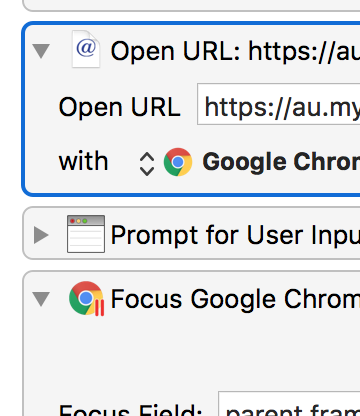Click the Google Chrome icon beside 'with'
360x416 pixels.
[x=178, y=162]
